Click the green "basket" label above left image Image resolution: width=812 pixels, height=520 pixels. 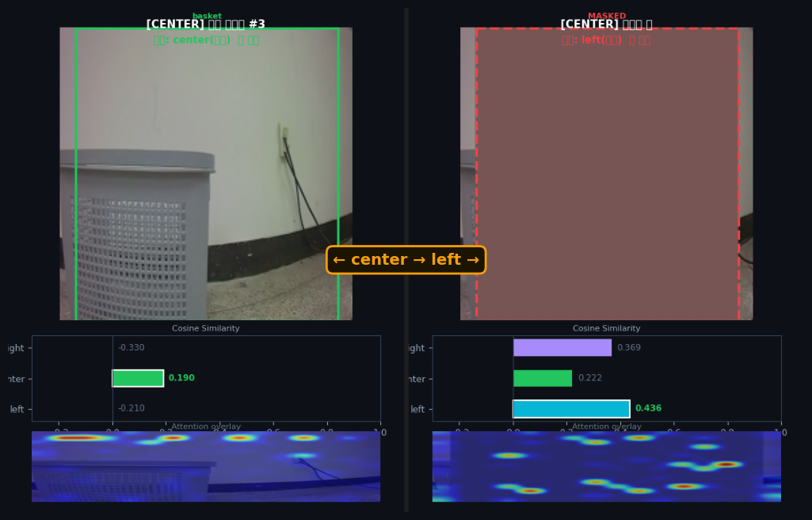pos(207,16)
